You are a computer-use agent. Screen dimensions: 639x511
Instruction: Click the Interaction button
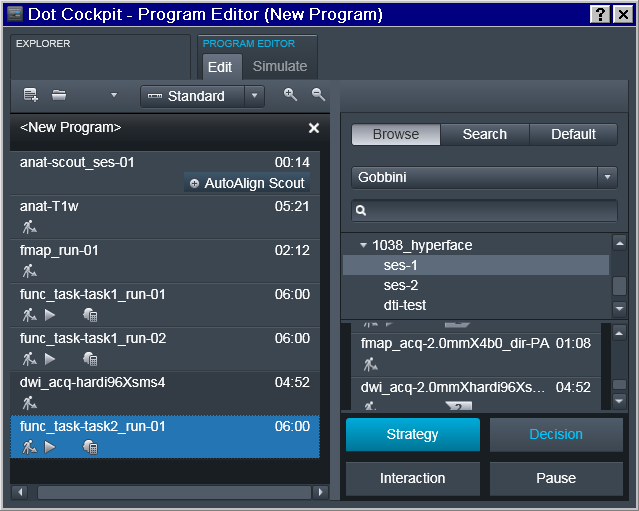[x=413, y=478]
